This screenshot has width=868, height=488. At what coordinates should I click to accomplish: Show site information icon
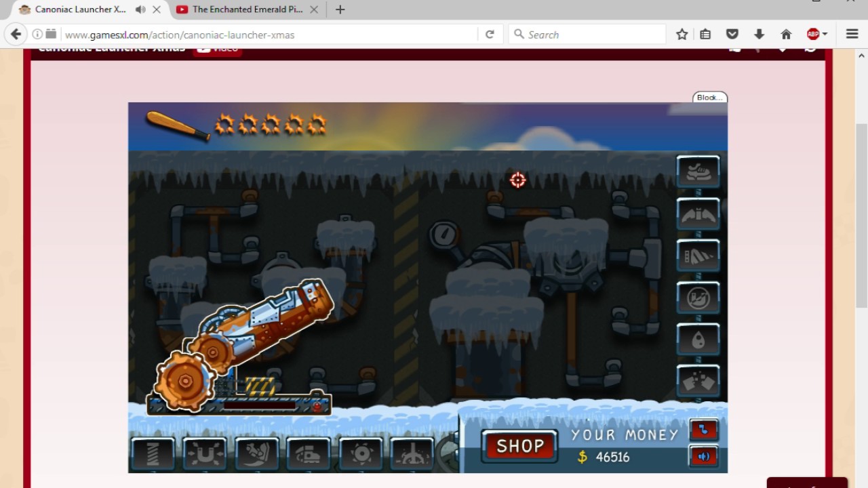[x=37, y=34]
